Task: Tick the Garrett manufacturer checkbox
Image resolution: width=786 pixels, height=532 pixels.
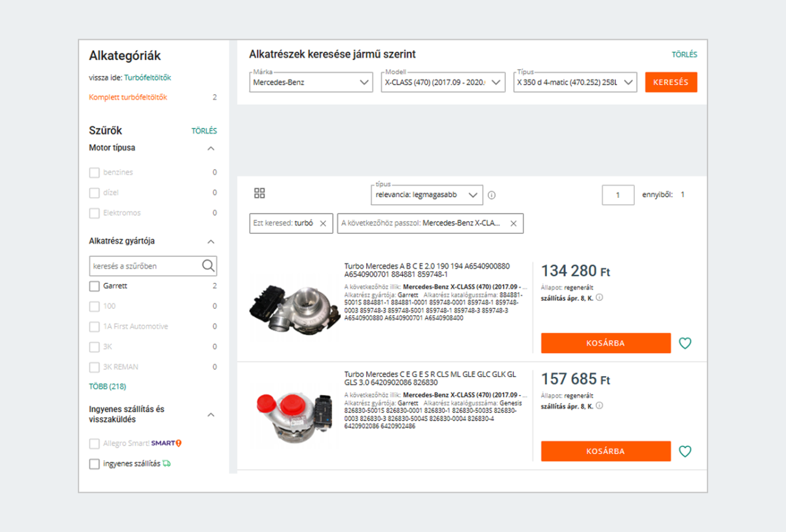Action: (x=94, y=286)
